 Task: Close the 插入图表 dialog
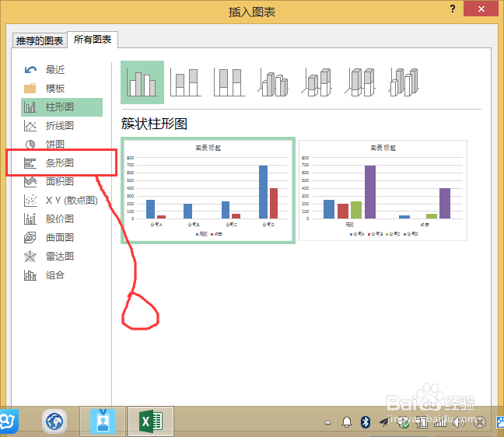tap(481, 9)
